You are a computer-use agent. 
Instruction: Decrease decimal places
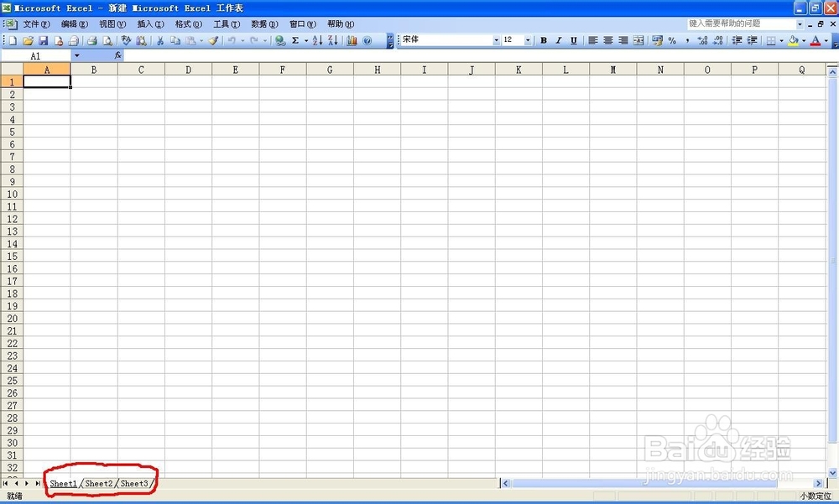718,40
